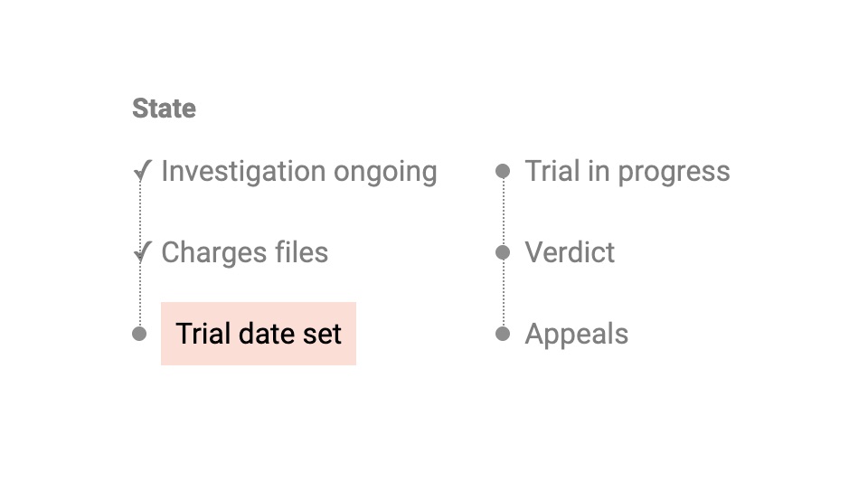The height and width of the screenshot is (501, 868).
Task: Click the State heading
Action: click(x=164, y=109)
